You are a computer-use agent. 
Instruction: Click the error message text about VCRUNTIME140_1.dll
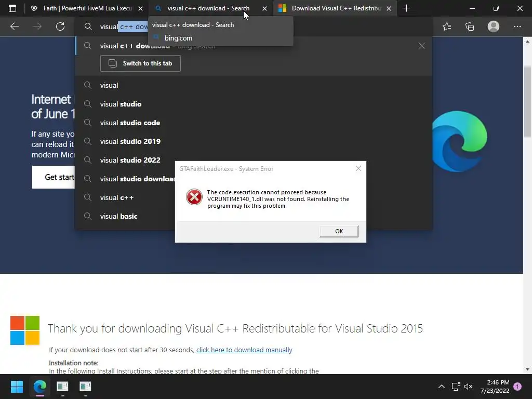(278, 199)
